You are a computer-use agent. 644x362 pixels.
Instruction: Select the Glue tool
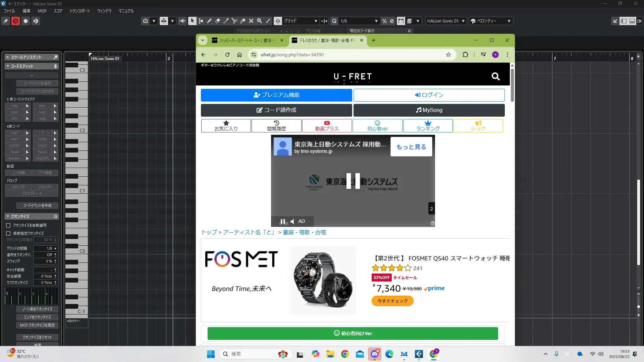pyautogui.click(x=243, y=21)
